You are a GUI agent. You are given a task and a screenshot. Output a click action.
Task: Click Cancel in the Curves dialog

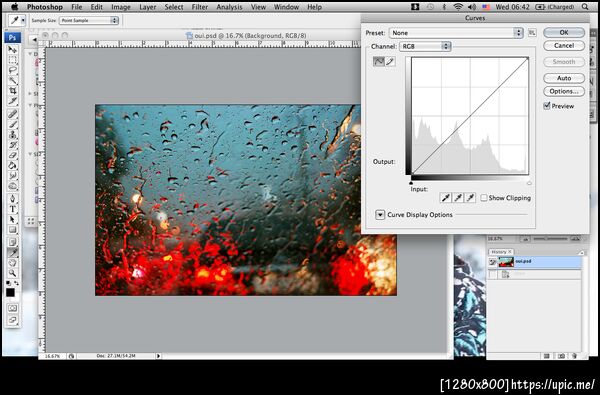[564, 46]
